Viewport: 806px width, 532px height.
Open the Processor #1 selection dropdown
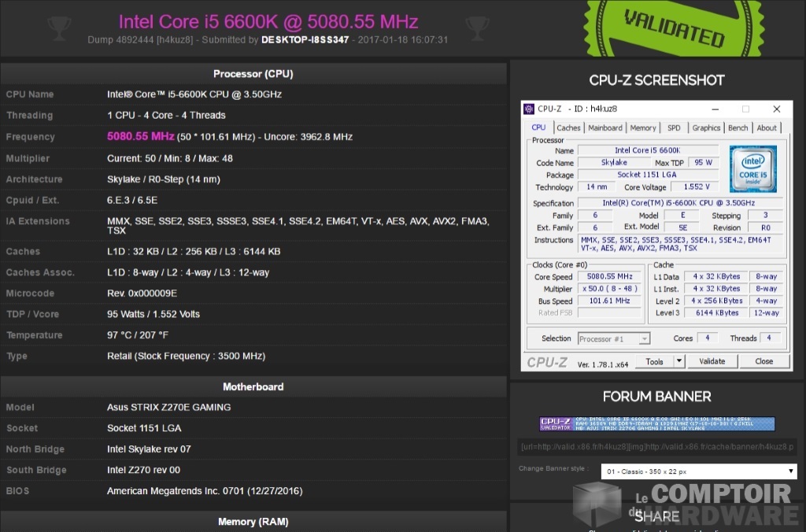click(x=614, y=338)
